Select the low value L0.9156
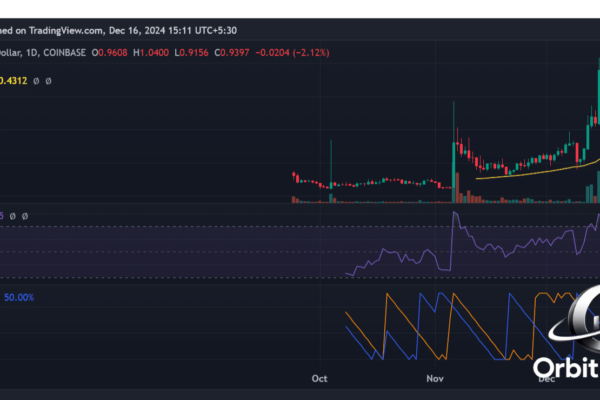Viewport: 600px width, 400px height. (x=191, y=53)
